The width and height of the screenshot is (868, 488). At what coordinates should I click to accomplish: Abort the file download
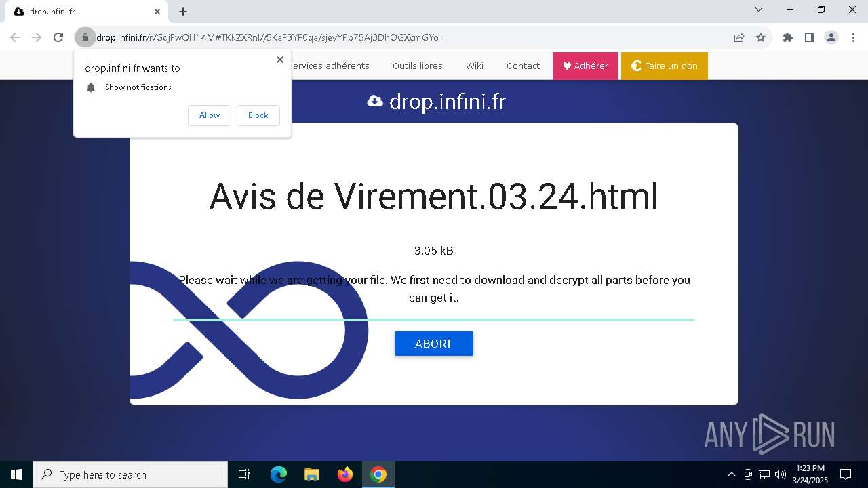[x=434, y=344]
